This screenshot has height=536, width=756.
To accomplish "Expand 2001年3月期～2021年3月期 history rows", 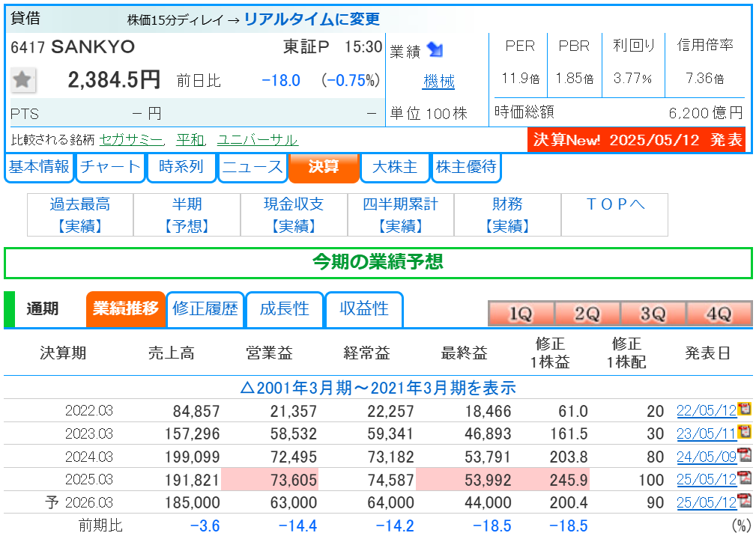I will tap(378, 388).
